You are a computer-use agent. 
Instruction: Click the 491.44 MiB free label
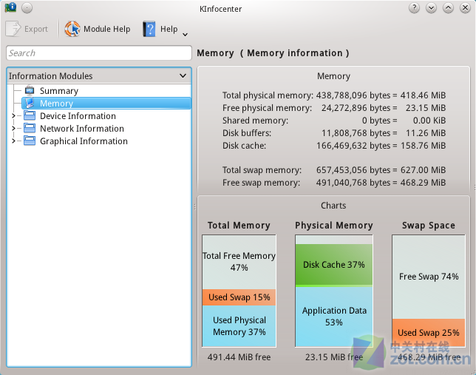[x=239, y=357]
